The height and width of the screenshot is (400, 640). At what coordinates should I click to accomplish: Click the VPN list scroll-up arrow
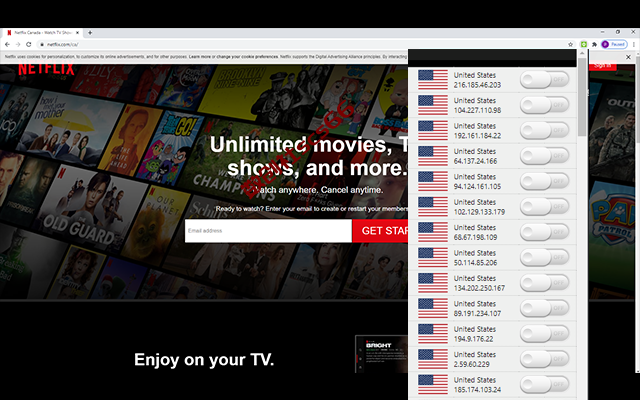[582, 53]
